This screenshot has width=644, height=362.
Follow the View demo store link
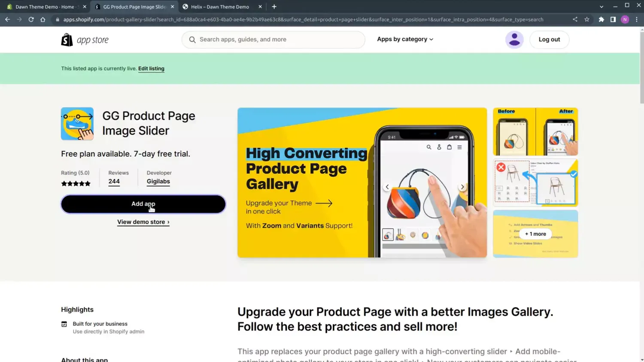click(x=143, y=222)
